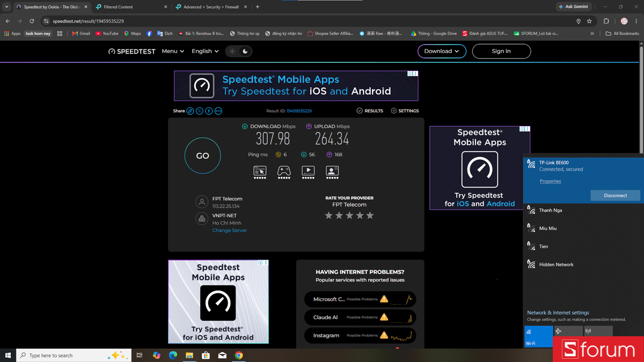Go back with browser back arrow
The image size is (644, 362).
[x=8, y=21]
